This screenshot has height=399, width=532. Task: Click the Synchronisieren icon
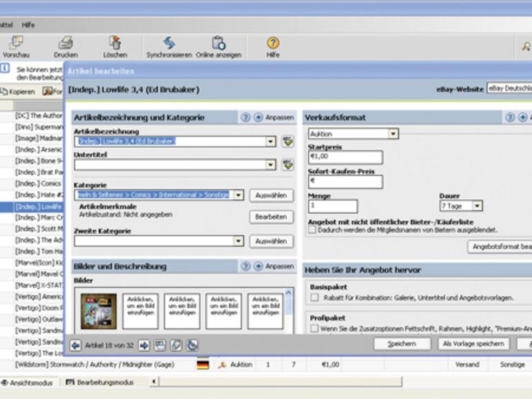[x=169, y=43]
